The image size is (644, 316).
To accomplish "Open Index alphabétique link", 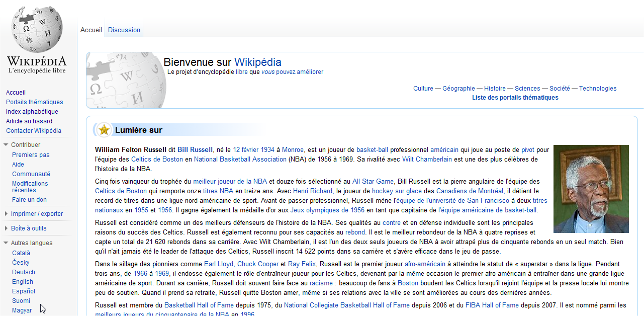I will [x=32, y=112].
